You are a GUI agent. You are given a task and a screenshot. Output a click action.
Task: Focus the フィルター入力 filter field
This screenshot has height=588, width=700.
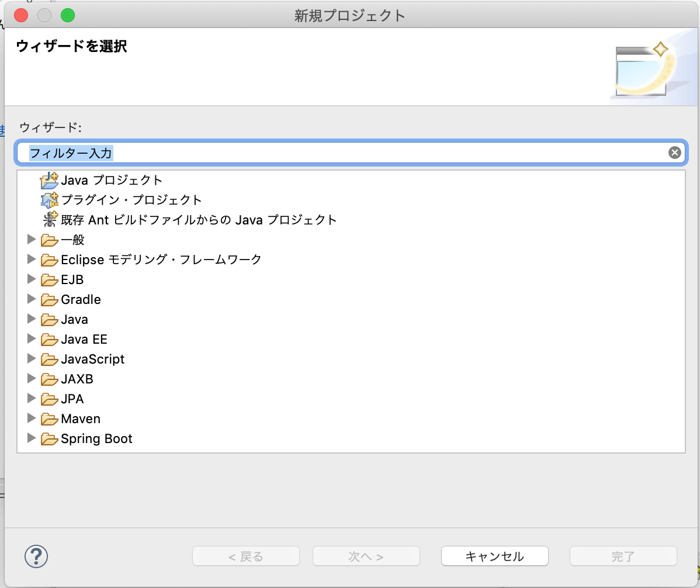tap(351, 153)
